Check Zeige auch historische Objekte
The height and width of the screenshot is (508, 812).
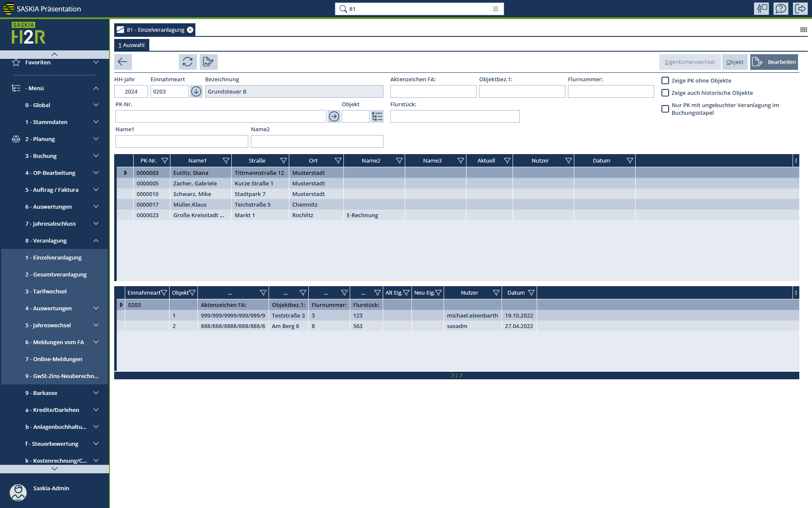click(x=665, y=93)
